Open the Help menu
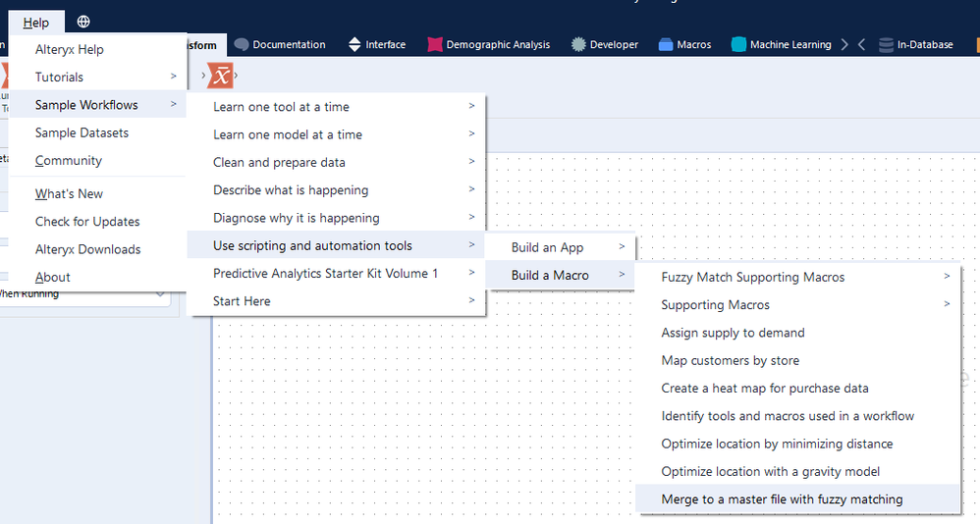The height and width of the screenshot is (524, 980). click(x=36, y=23)
